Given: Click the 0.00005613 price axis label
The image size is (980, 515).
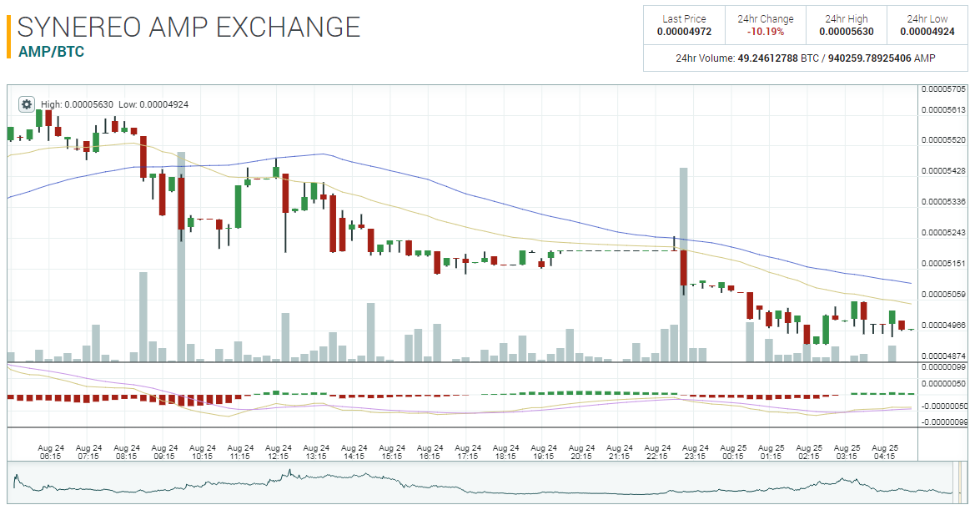Looking at the screenshot, I should pos(943,110).
